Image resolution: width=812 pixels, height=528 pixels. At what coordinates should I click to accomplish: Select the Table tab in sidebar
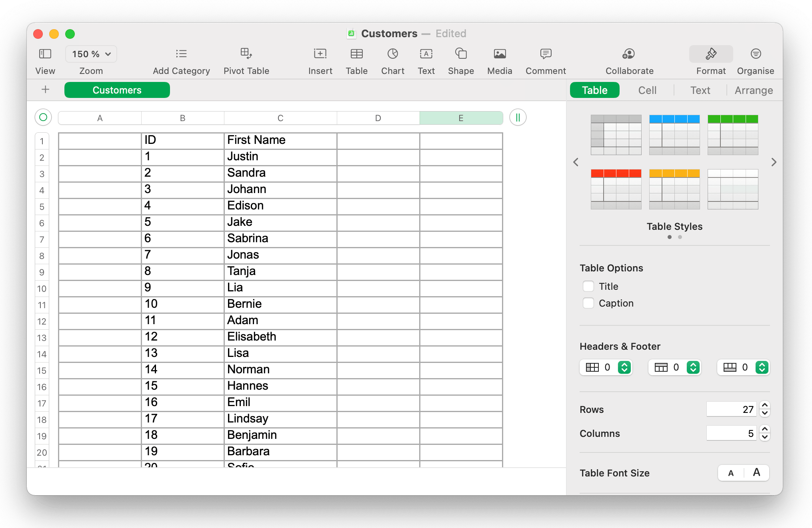[594, 90]
